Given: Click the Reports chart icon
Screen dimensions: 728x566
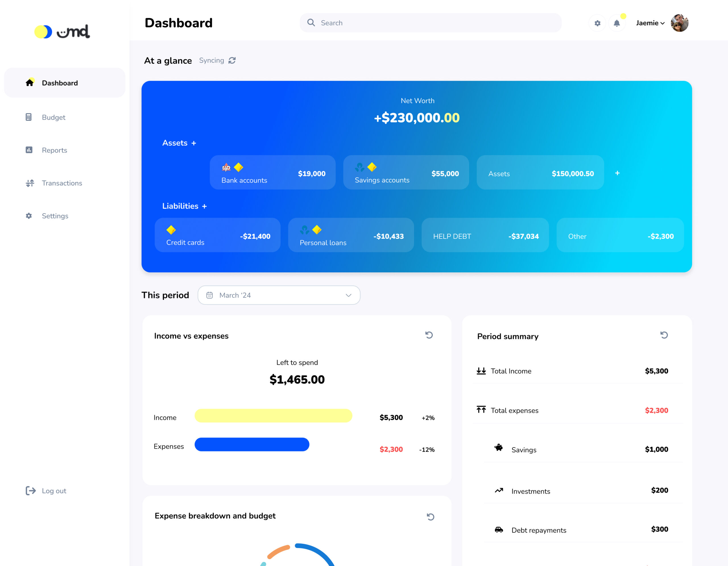Looking at the screenshot, I should pos(29,150).
